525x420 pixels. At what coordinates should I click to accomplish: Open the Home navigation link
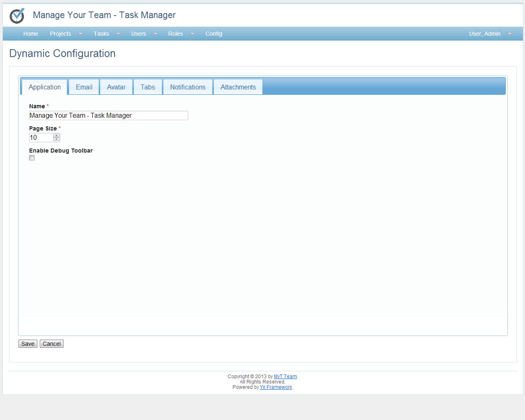tap(31, 34)
